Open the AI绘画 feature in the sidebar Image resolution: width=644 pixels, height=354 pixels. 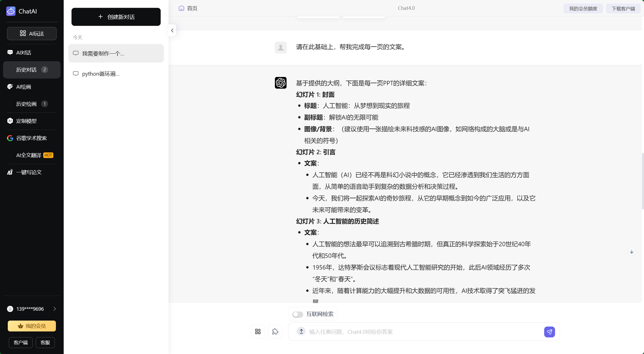click(23, 87)
